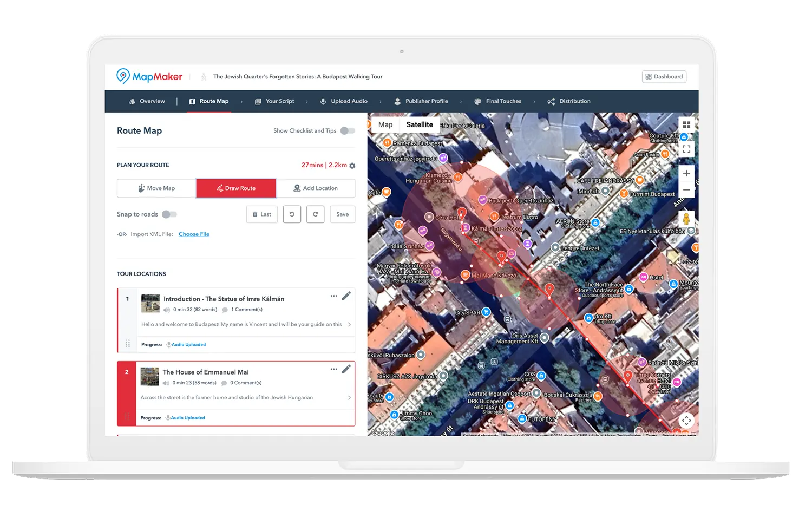Open the map grid menu icon
Image resolution: width=812 pixels, height=518 pixels.
(686, 125)
